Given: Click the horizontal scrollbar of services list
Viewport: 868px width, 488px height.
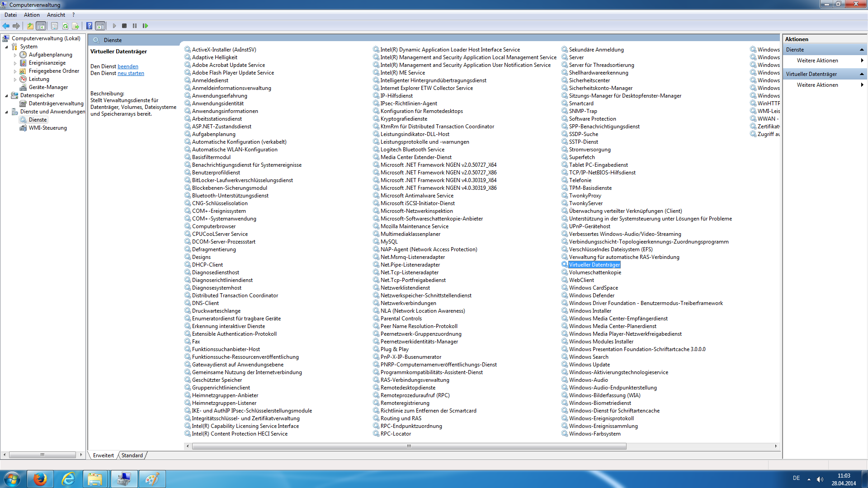Looking at the screenshot, I should pos(409,446).
